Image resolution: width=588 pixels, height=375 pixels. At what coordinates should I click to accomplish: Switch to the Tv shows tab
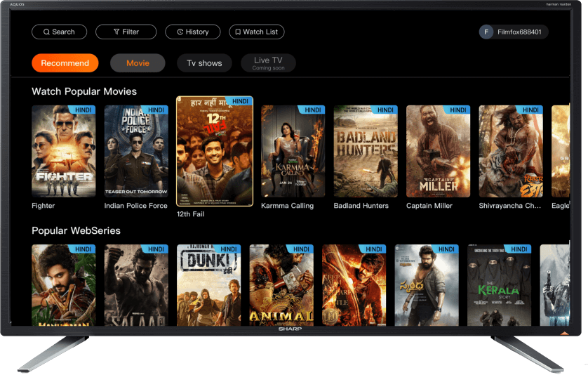204,63
